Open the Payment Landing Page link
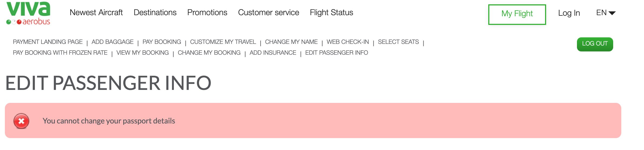Image resolution: width=644 pixels, height=150 pixels. (x=48, y=42)
